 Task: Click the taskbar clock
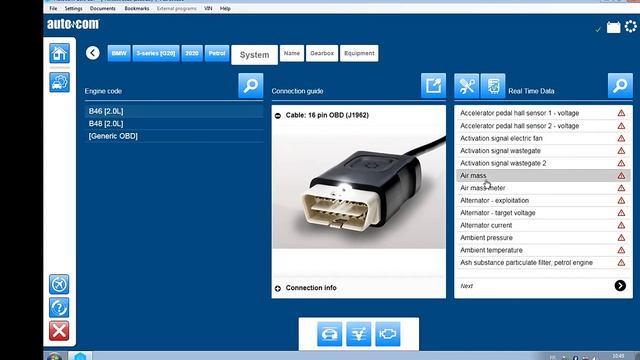pyautogui.click(x=618, y=357)
